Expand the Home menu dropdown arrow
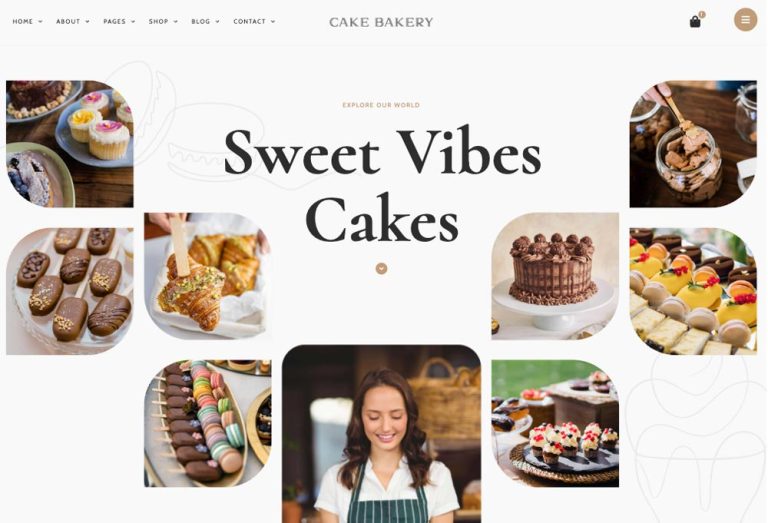 coord(40,22)
